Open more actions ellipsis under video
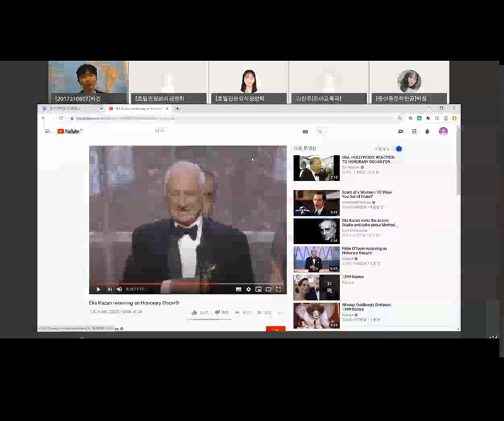Image resolution: width=504 pixels, height=421 pixels. pos(280,313)
